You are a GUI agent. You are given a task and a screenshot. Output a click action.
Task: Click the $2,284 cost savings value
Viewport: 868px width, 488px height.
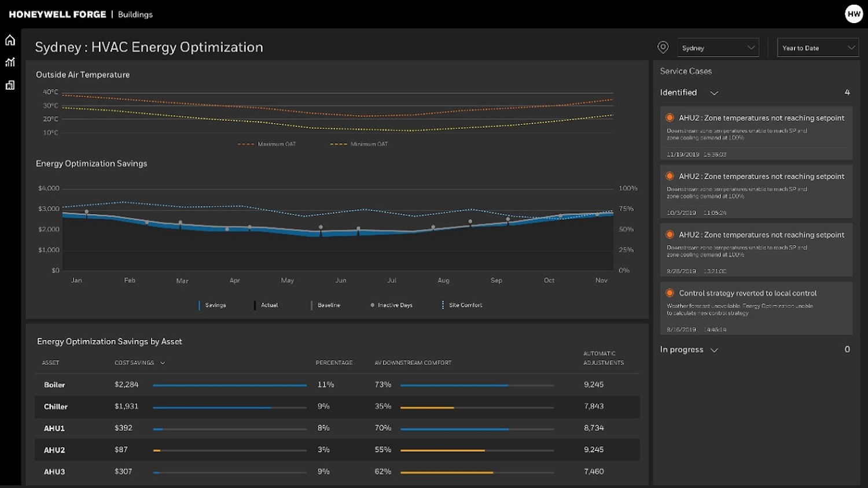pos(127,385)
